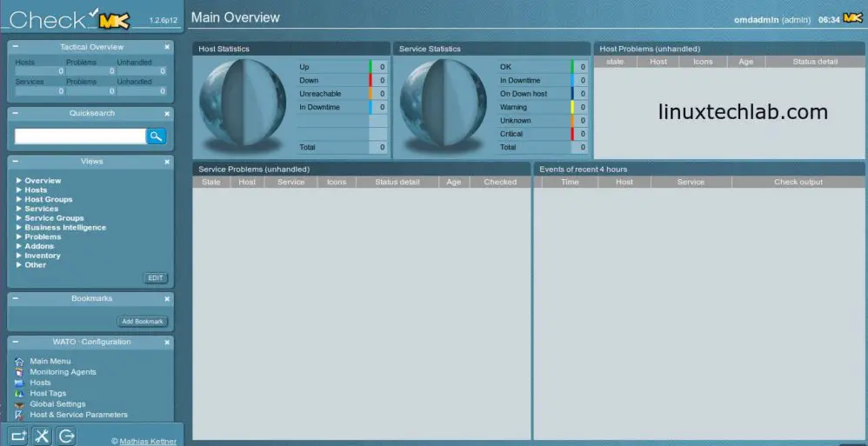Open sidebar settings wrench icon
Screen dimensions: 868x446
[x=42, y=436]
